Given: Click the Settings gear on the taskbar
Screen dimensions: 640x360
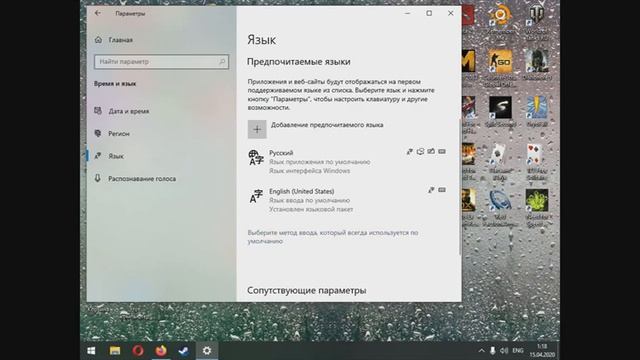Looking at the screenshot, I should pyautogui.click(x=207, y=351).
